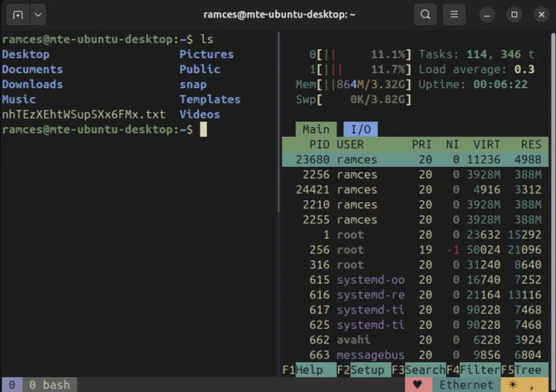Switch to the htop Main tab
This screenshot has height=392, width=556.
click(316, 129)
